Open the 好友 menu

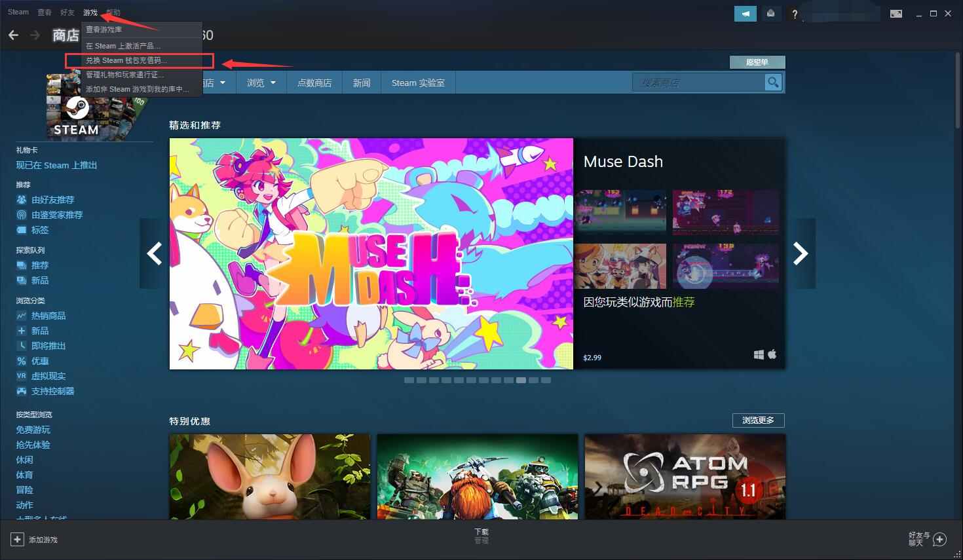point(67,12)
